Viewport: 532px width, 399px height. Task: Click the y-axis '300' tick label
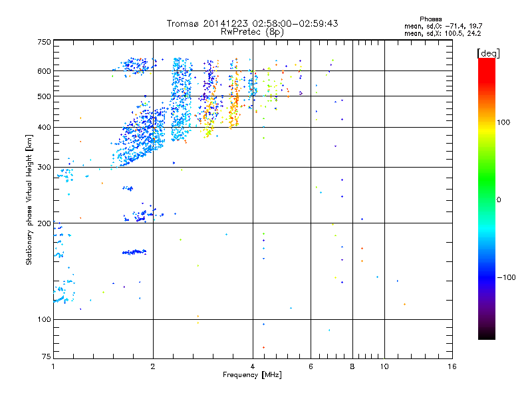click(44, 168)
